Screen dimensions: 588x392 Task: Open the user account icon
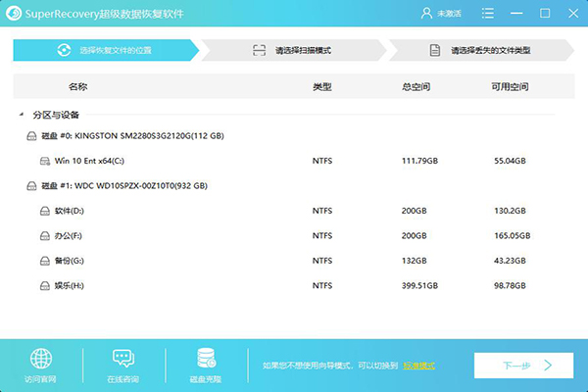426,14
